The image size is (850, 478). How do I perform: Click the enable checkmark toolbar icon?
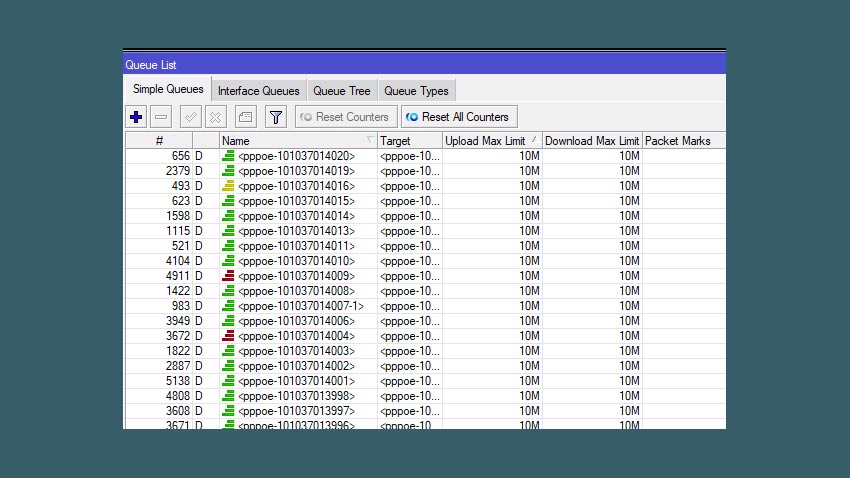pos(190,117)
